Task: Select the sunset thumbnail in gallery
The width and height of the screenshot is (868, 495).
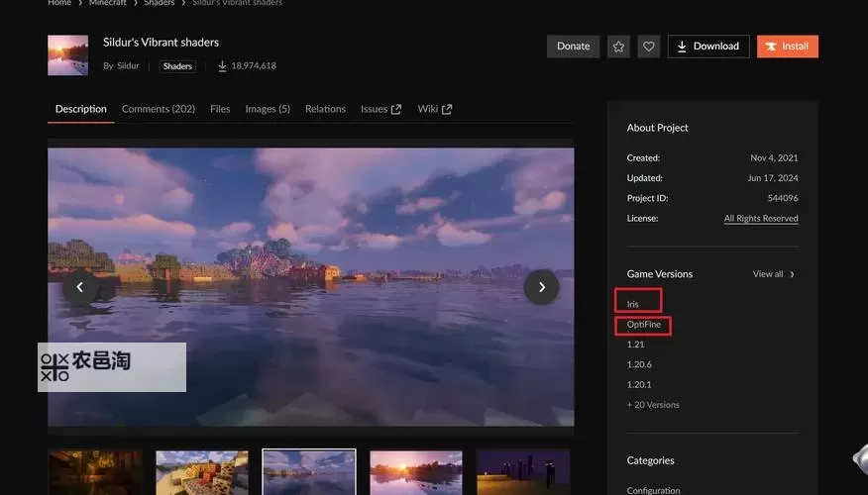Action: coord(416,472)
